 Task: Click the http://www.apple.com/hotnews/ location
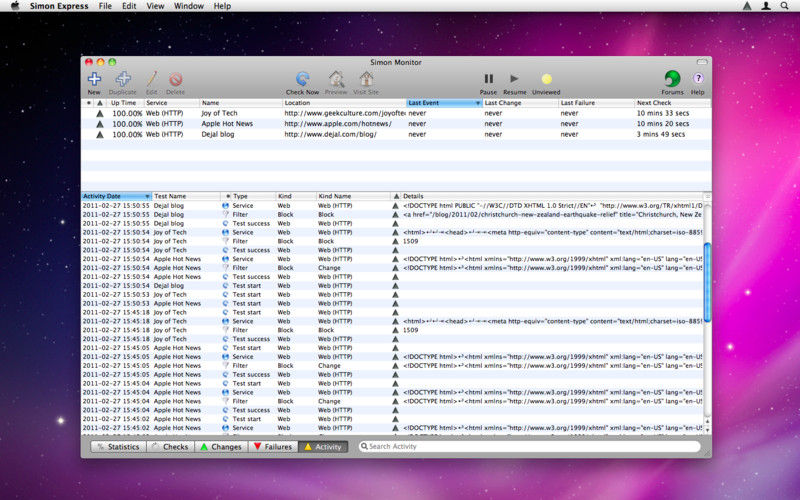tap(338, 124)
